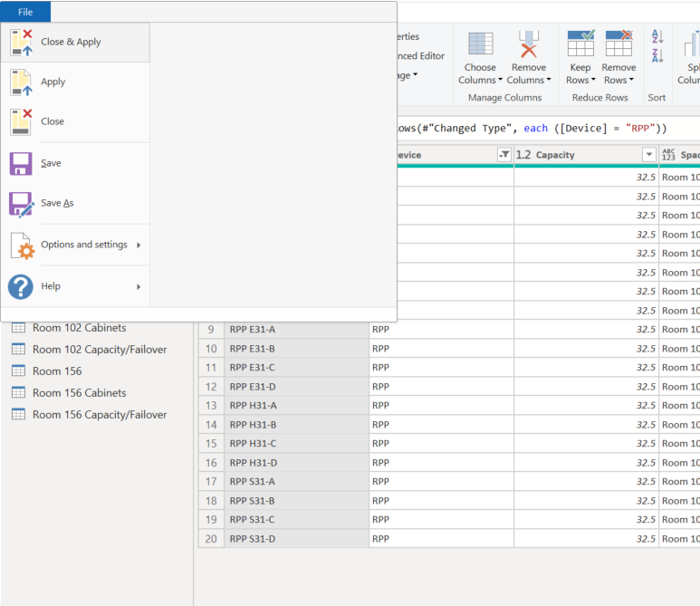This screenshot has height=606, width=700.
Task: Select the Room 102 Cabinets query
Action: click(x=80, y=328)
